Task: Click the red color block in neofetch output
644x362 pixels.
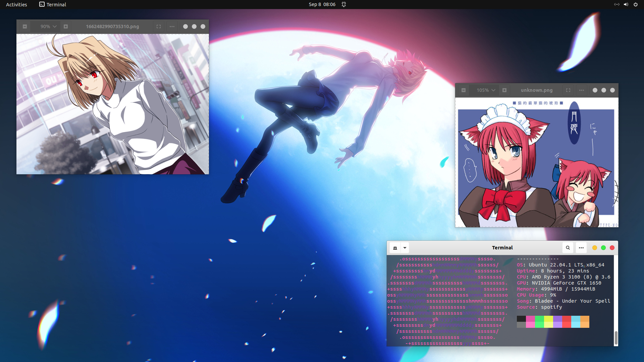Action: (x=567, y=322)
